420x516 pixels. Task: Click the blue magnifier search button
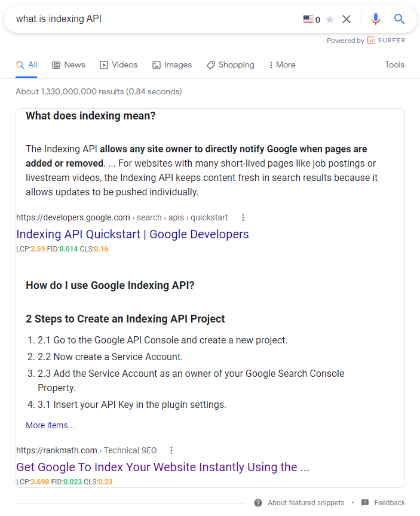[399, 19]
